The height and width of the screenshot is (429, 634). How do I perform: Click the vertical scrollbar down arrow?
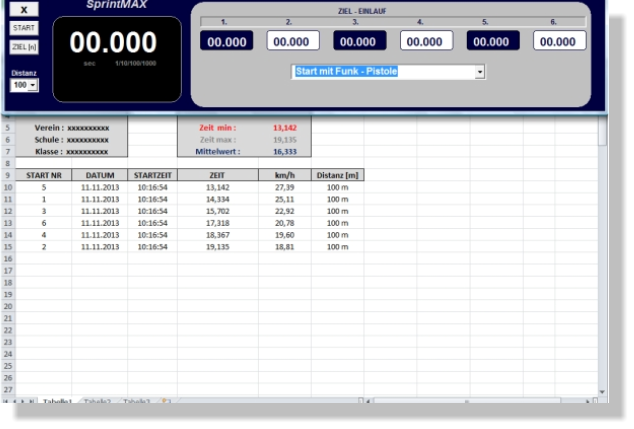(x=602, y=392)
